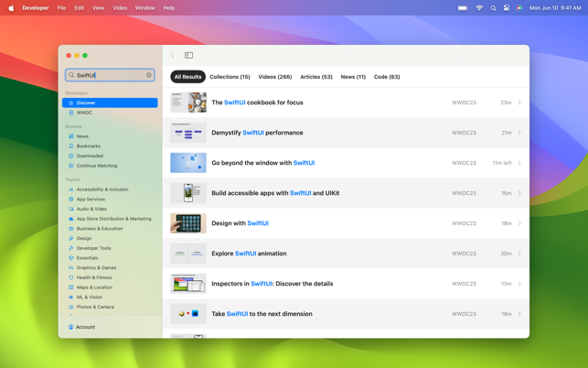This screenshot has height=368, width=588.
Task: Click the Photos & Camera icon
Action: click(x=71, y=307)
